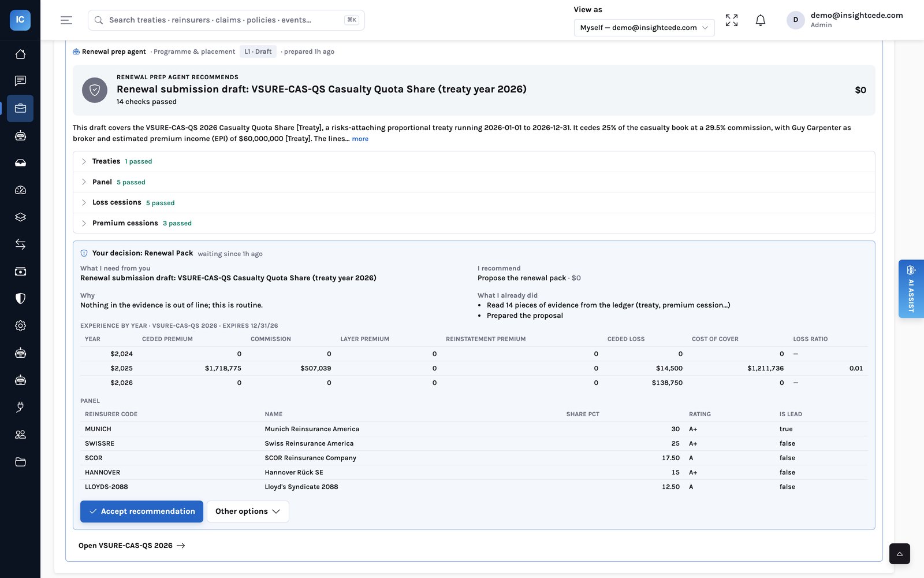Click the 'more' link in the summary
The width and height of the screenshot is (924, 578).
tap(360, 139)
